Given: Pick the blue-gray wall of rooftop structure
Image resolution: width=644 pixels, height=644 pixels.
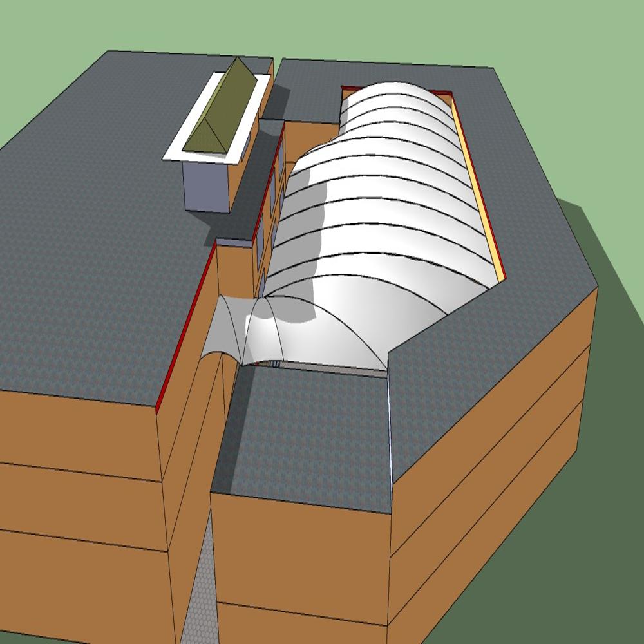Looking at the screenshot, I should click(x=207, y=187).
